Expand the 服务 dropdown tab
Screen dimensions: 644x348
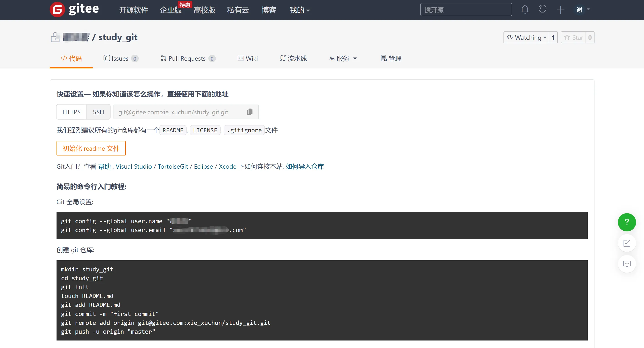click(343, 58)
